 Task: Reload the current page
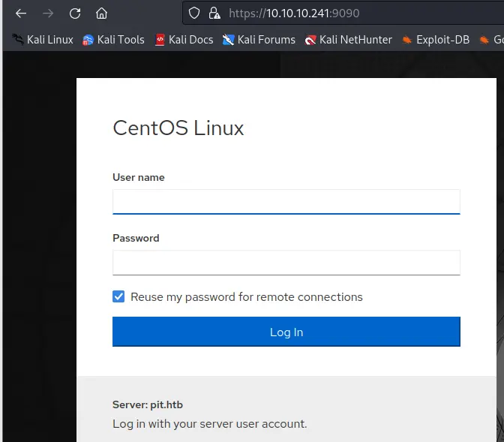74,14
